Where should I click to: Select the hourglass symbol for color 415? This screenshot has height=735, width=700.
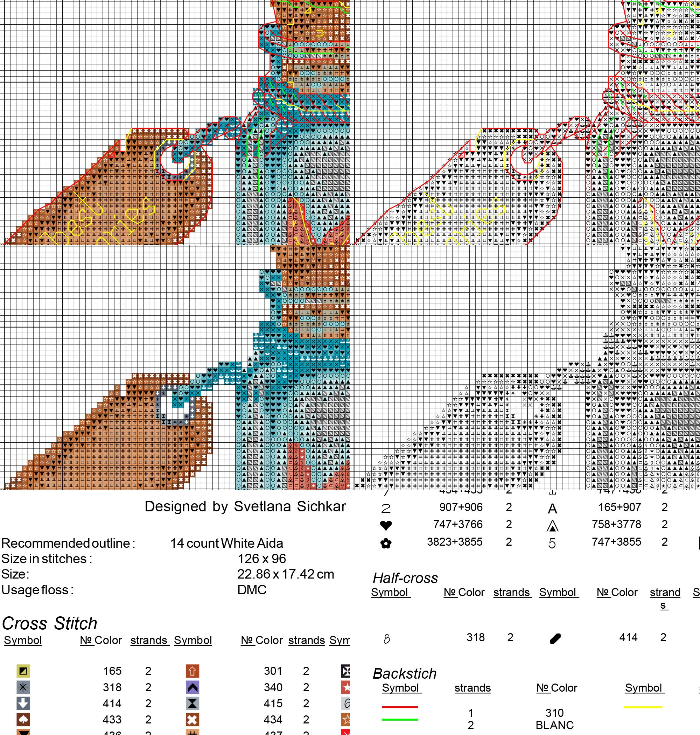click(x=192, y=703)
